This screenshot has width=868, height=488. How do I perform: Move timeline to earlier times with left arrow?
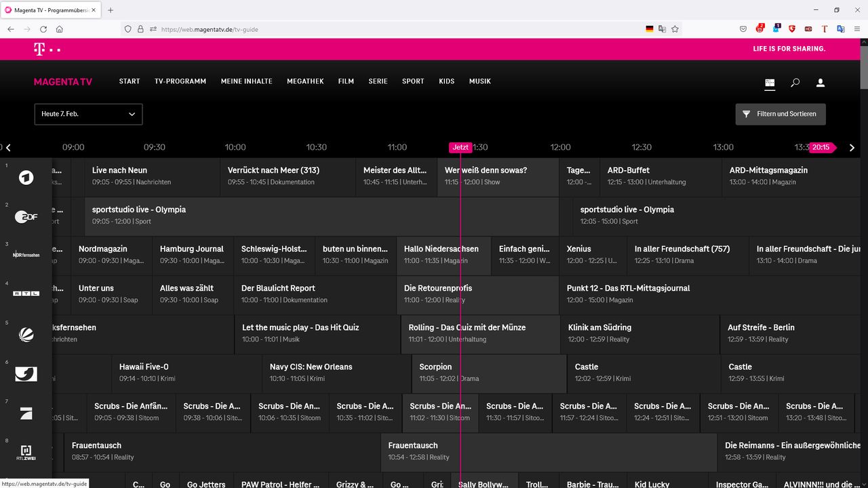tap(8, 147)
